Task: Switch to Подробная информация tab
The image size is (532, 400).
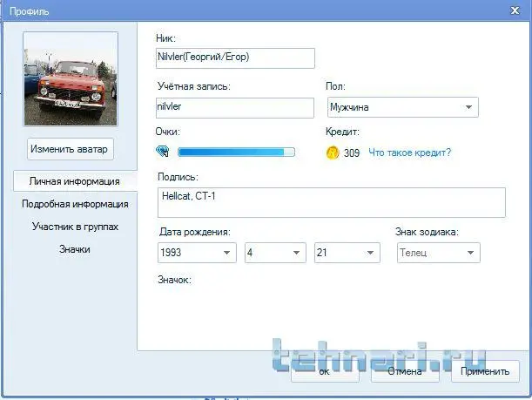Action: click(x=75, y=204)
